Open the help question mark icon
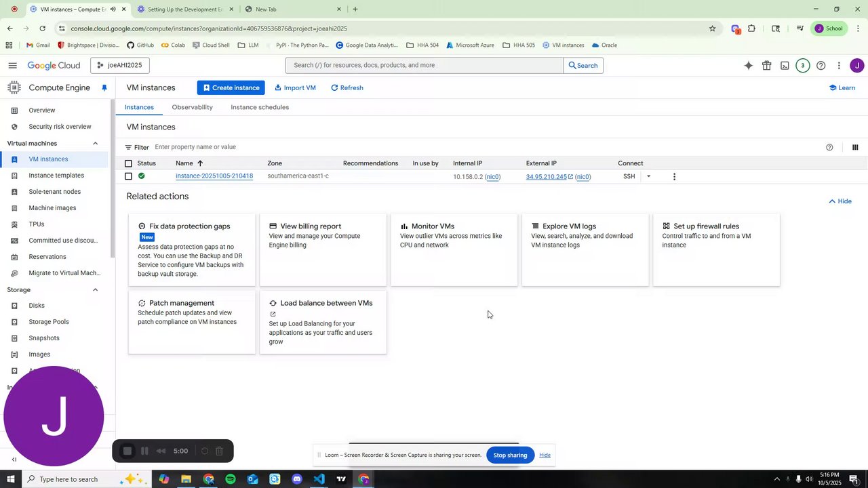Screen dimensions: 868x488 [x=821, y=66]
